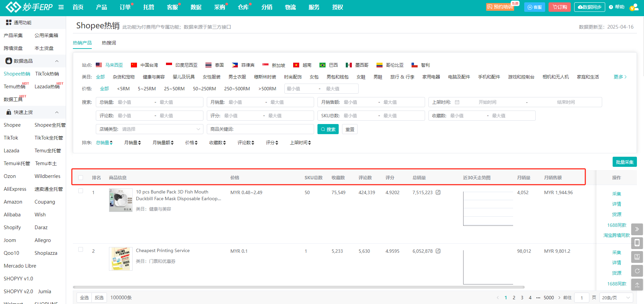Image resolution: width=644 pixels, height=304 pixels.
Task: Click the 全选 button at bottom
Action: pos(84,298)
